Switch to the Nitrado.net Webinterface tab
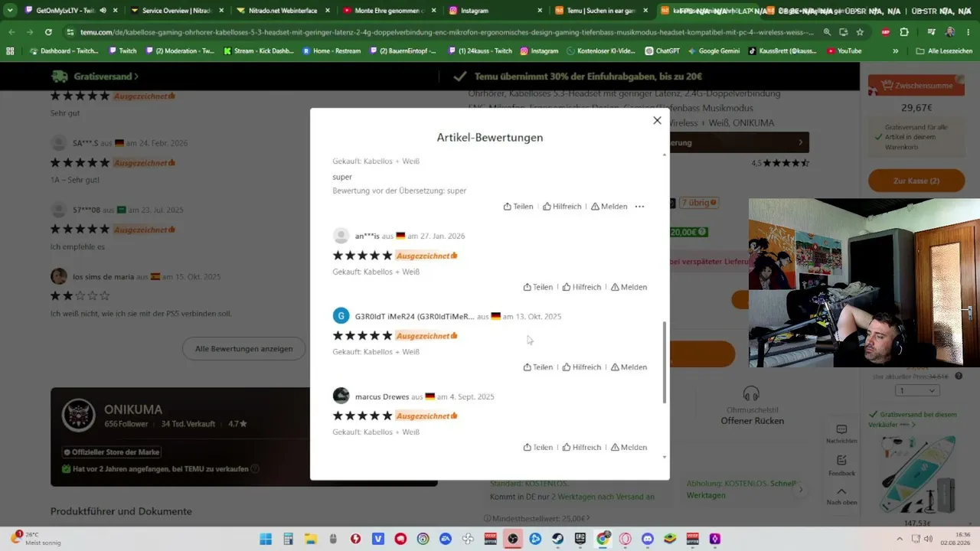 point(282,11)
